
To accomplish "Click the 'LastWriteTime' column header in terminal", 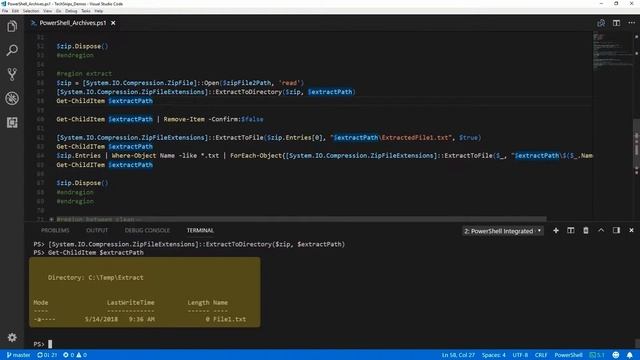I will [131, 303].
